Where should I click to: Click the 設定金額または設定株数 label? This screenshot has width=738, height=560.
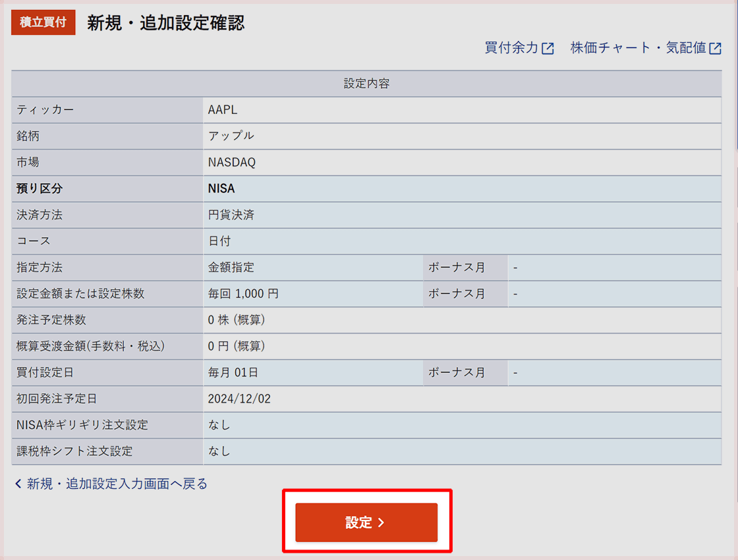click(x=80, y=294)
